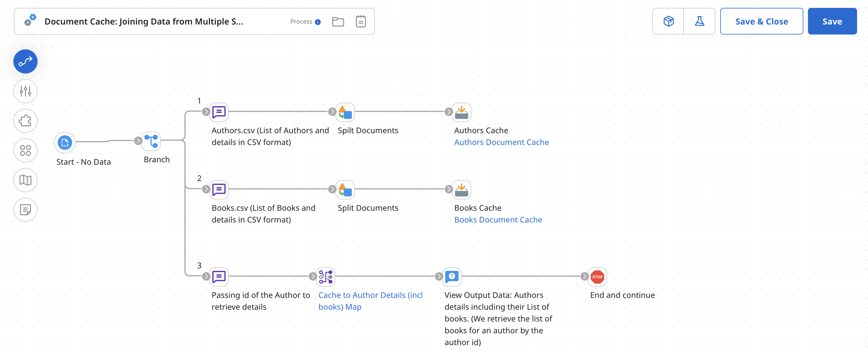
Task: Click the packaged component cube icon
Action: (x=668, y=21)
